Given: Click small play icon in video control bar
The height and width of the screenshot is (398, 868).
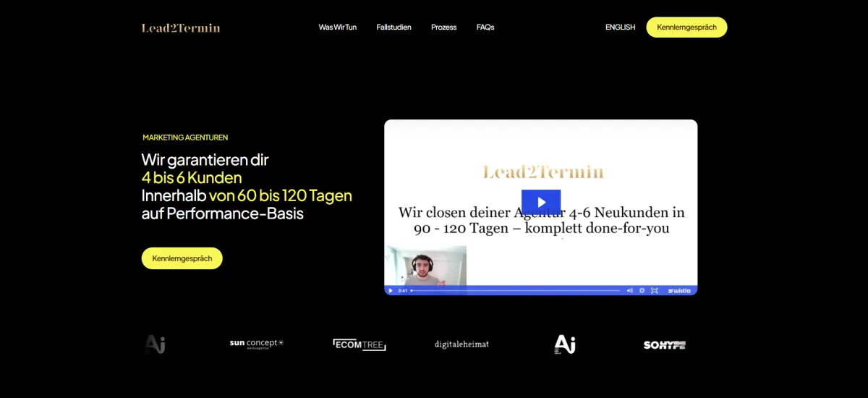Looking at the screenshot, I should click(391, 290).
